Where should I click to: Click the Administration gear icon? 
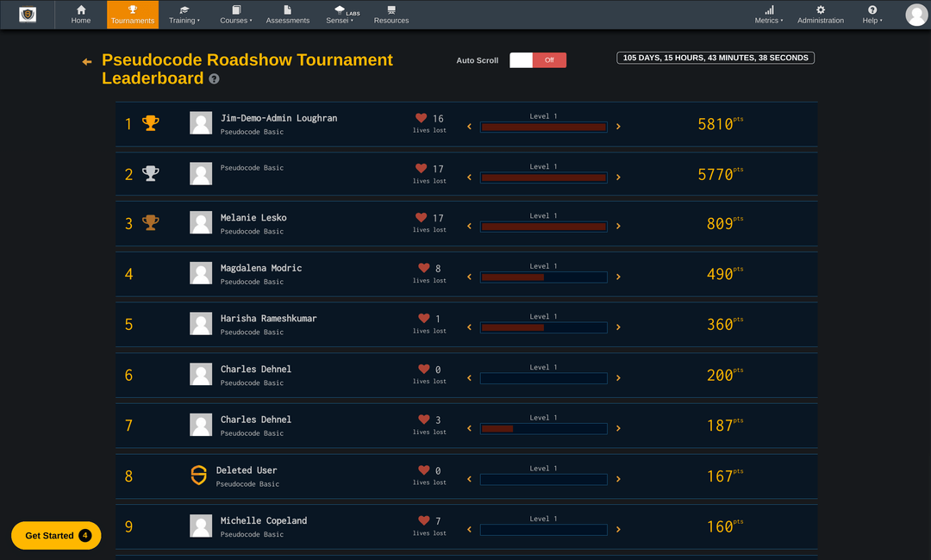[x=821, y=9]
